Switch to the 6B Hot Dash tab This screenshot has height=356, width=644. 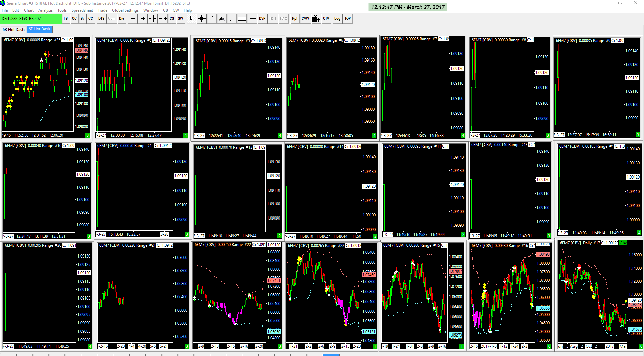click(13, 30)
